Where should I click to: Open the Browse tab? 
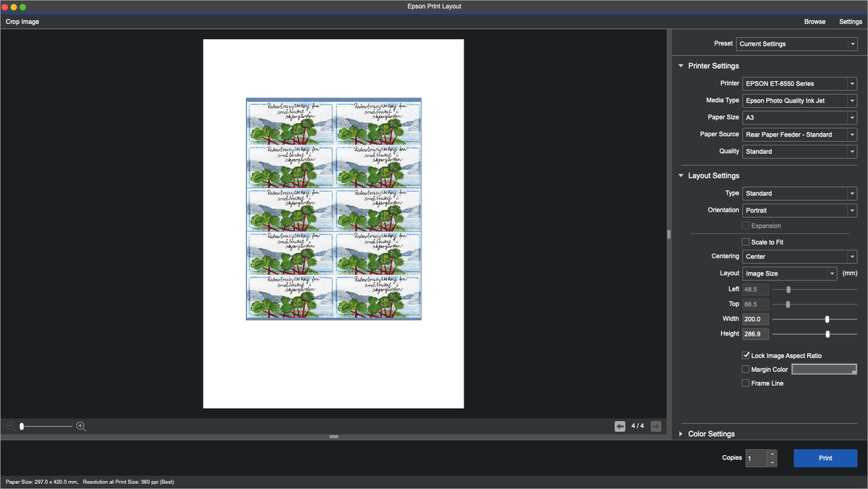(x=814, y=22)
